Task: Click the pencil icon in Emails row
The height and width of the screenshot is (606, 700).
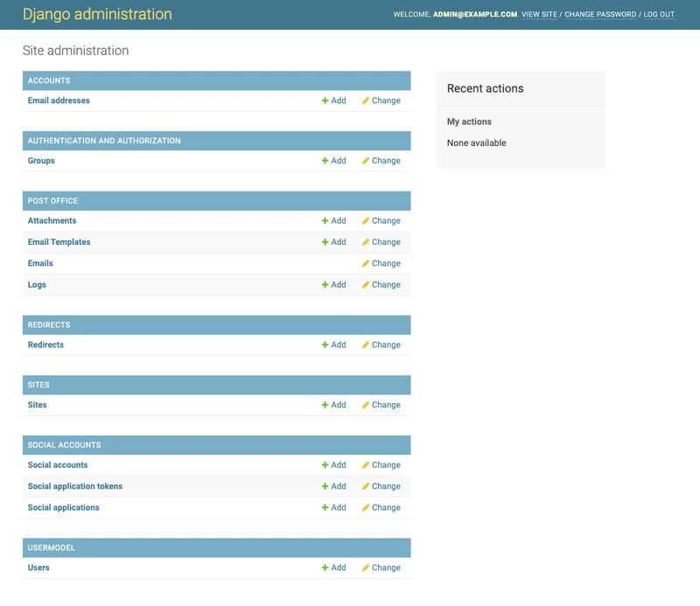Action: coord(366,263)
